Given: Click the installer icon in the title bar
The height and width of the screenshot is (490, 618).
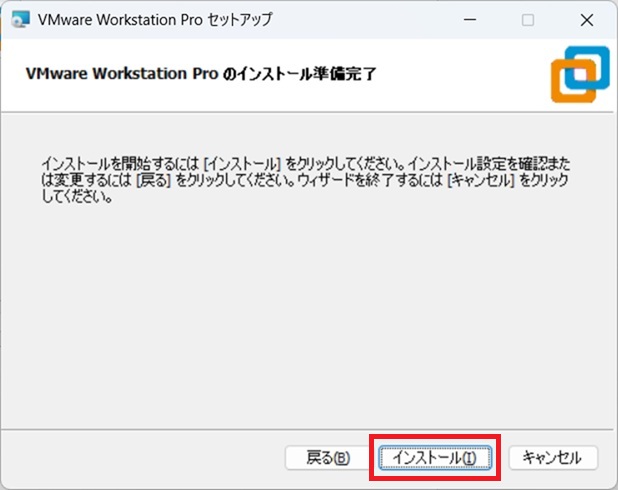Looking at the screenshot, I should [x=20, y=19].
